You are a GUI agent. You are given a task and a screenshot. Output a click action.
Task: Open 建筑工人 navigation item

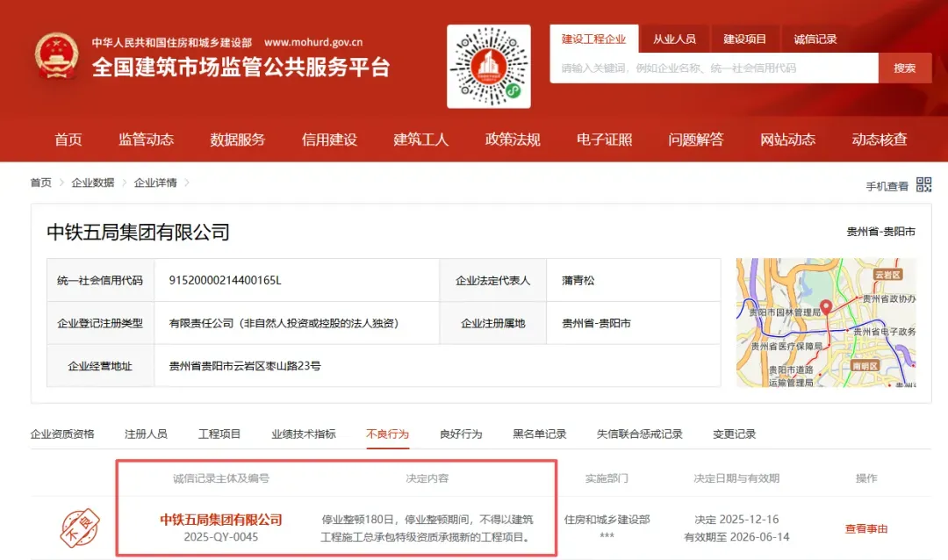pos(421,139)
